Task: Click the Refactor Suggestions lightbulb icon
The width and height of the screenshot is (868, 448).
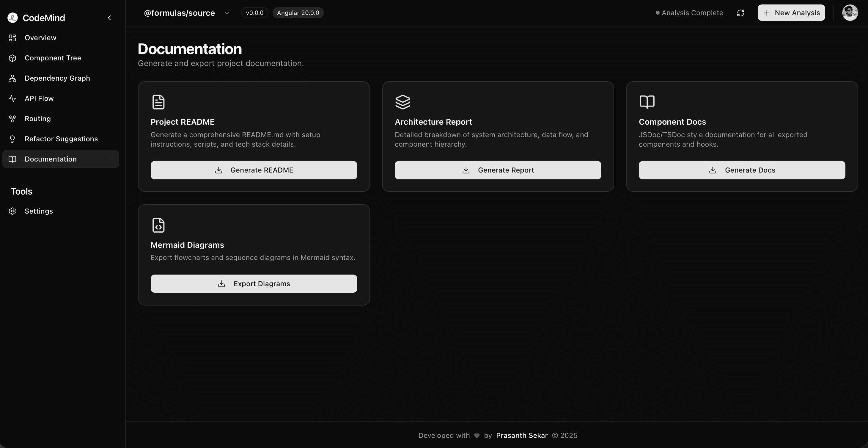Action: click(x=12, y=139)
